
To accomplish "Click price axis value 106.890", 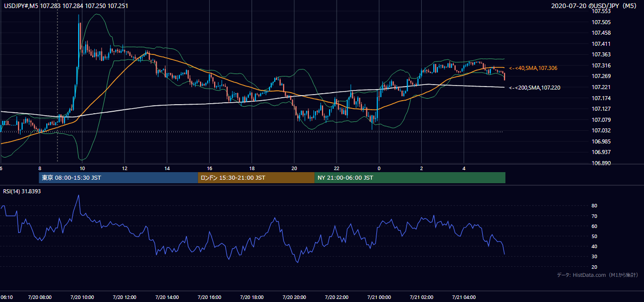I will [x=601, y=163].
